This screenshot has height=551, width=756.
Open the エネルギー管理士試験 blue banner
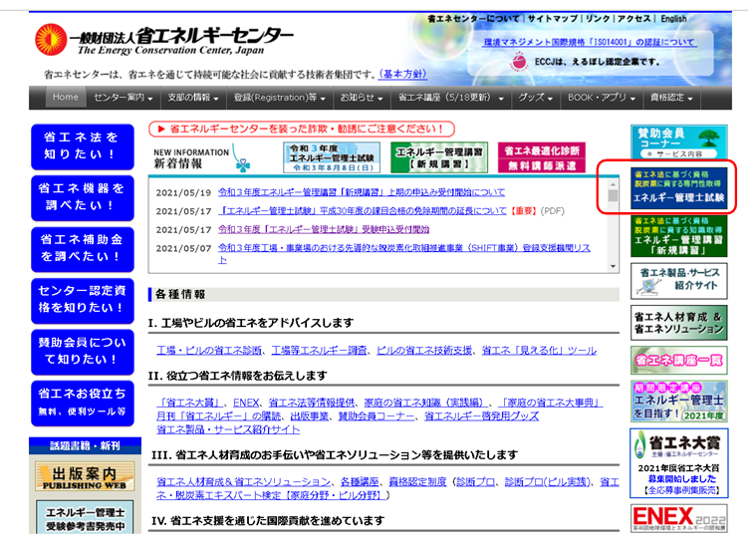[679, 188]
